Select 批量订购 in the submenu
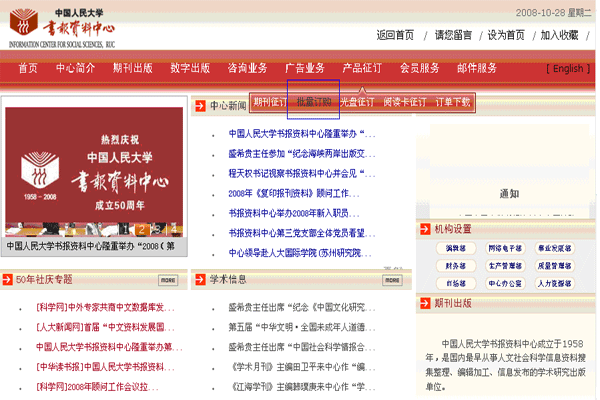Screen dimensions: 600x400 (314, 102)
